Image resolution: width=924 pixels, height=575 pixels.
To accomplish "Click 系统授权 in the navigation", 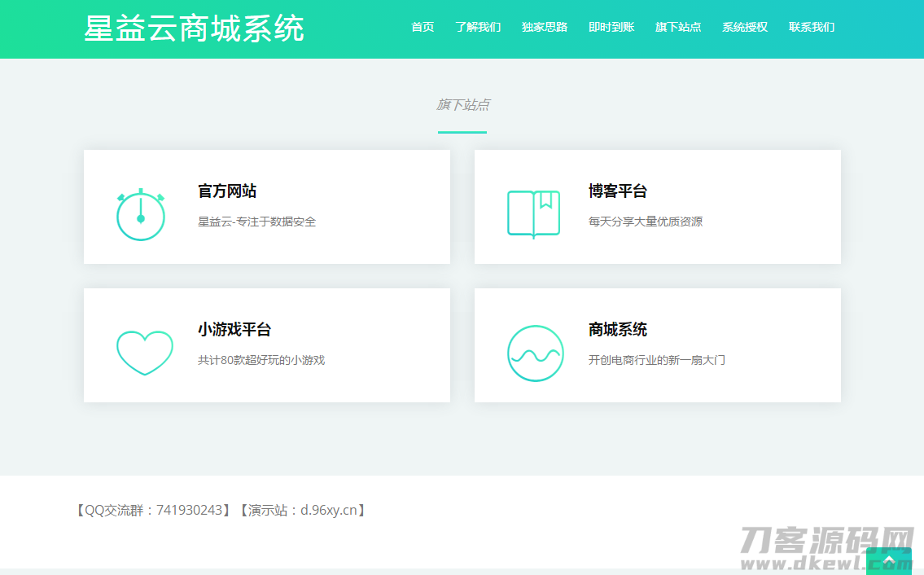I will [x=745, y=27].
